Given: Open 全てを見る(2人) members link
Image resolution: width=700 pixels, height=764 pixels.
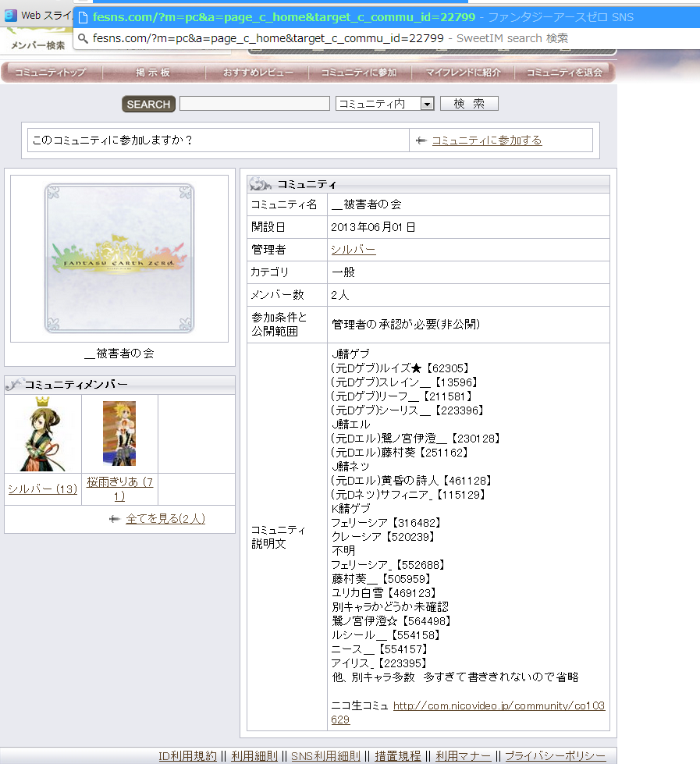Looking at the screenshot, I should (x=165, y=518).
